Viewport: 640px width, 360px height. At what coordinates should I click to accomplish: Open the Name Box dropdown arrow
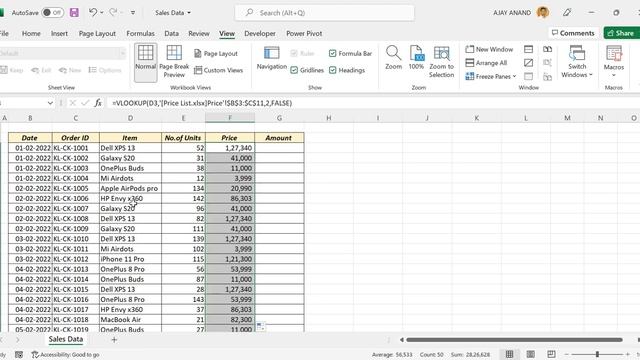coord(50,103)
